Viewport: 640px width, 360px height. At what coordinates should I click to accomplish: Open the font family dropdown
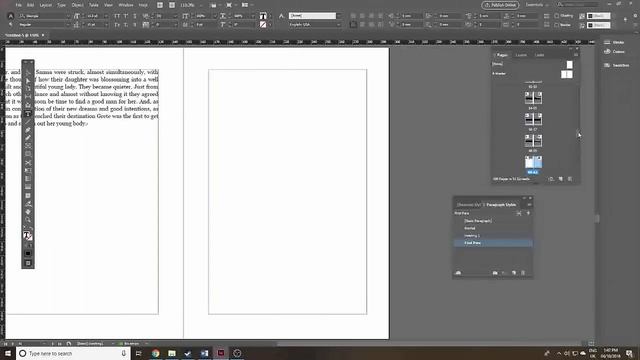68,16
